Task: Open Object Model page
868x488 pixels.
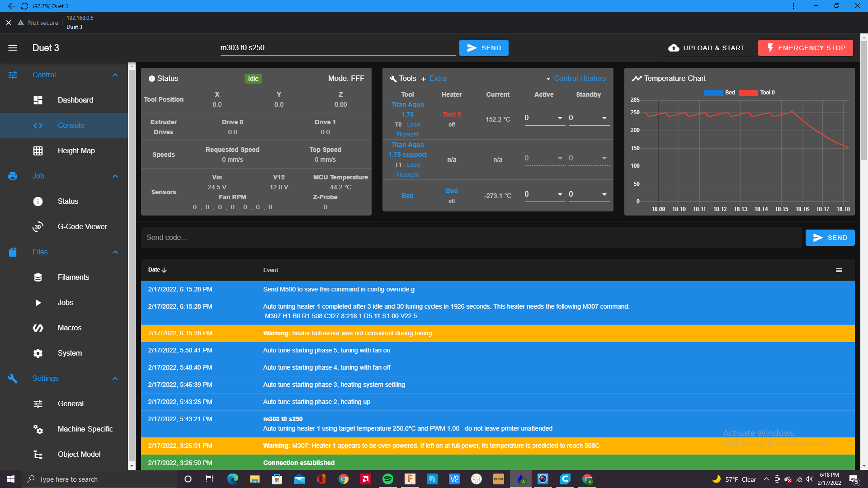Action: [79, 455]
